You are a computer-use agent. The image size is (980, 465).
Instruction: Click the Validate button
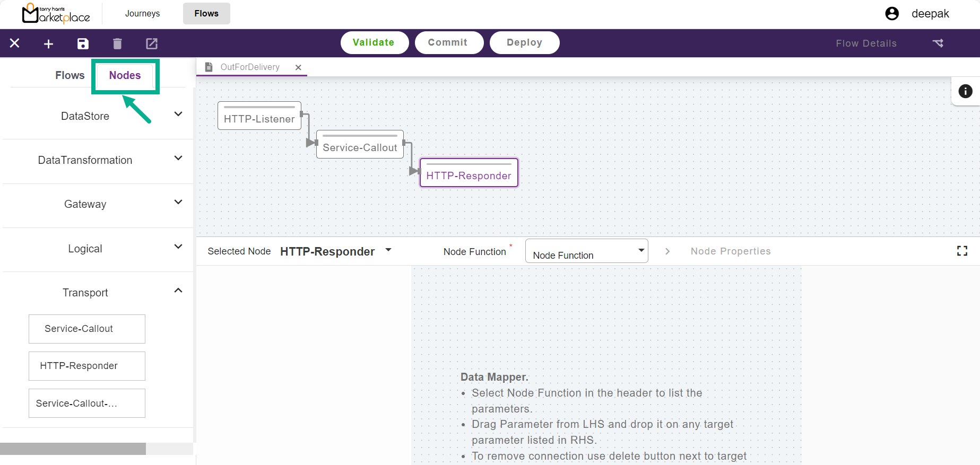pyautogui.click(x=374, y=42)
